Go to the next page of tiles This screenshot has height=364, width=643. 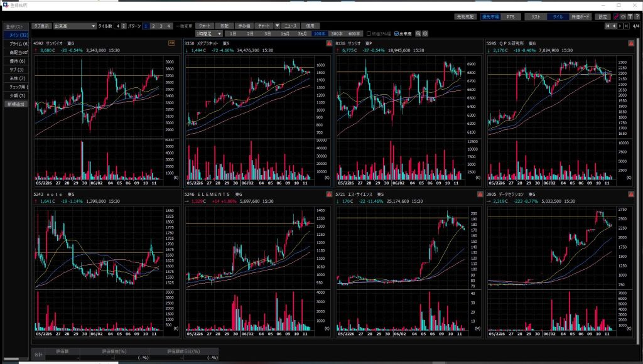coord(620,26)
